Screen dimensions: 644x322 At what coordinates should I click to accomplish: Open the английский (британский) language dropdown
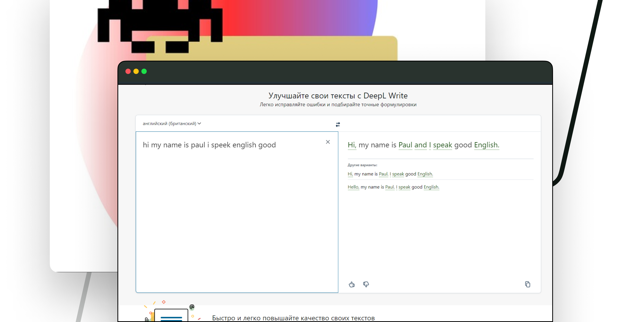(x=170, y=123)
